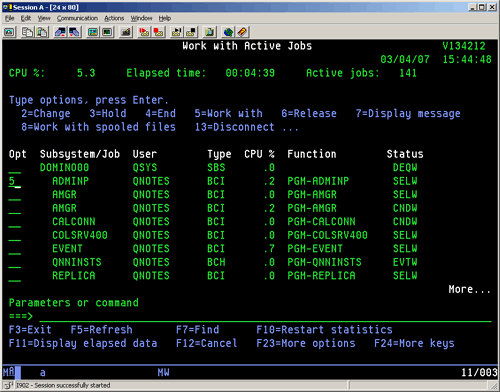The height and width of the screenshot is (392, 500).
Task: Click the Elapsed time value 00:04:39
Action: 250,73
